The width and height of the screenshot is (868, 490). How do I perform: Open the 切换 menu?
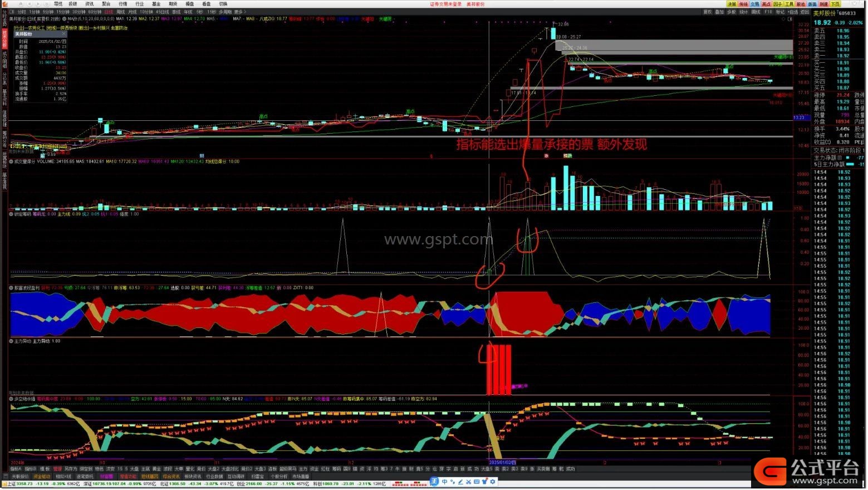coord(223,4)
